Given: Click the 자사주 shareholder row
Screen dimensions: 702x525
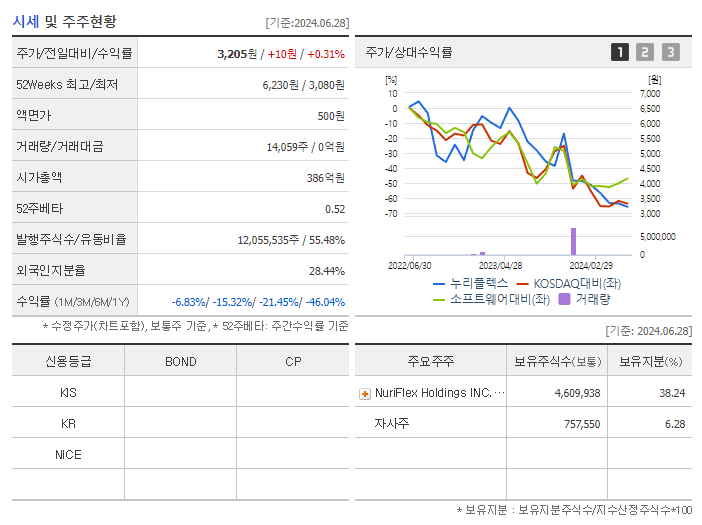Looking at the screenshot, I should pyautogui.click(x=523, y=423).
